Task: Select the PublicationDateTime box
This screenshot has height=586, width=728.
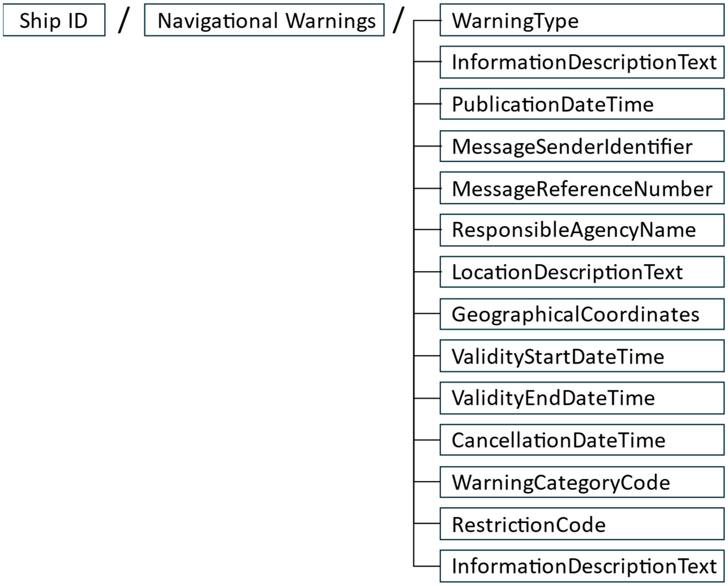Action: coord(582,104)
